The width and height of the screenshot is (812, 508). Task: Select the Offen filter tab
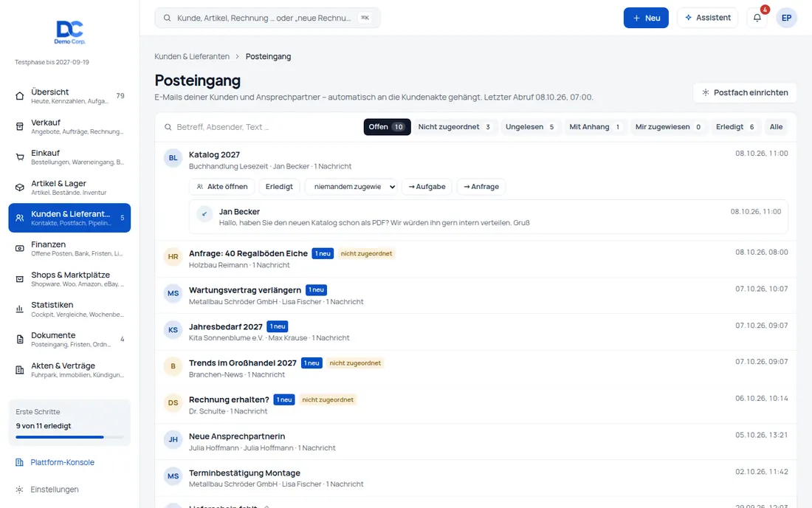(387, 127)
